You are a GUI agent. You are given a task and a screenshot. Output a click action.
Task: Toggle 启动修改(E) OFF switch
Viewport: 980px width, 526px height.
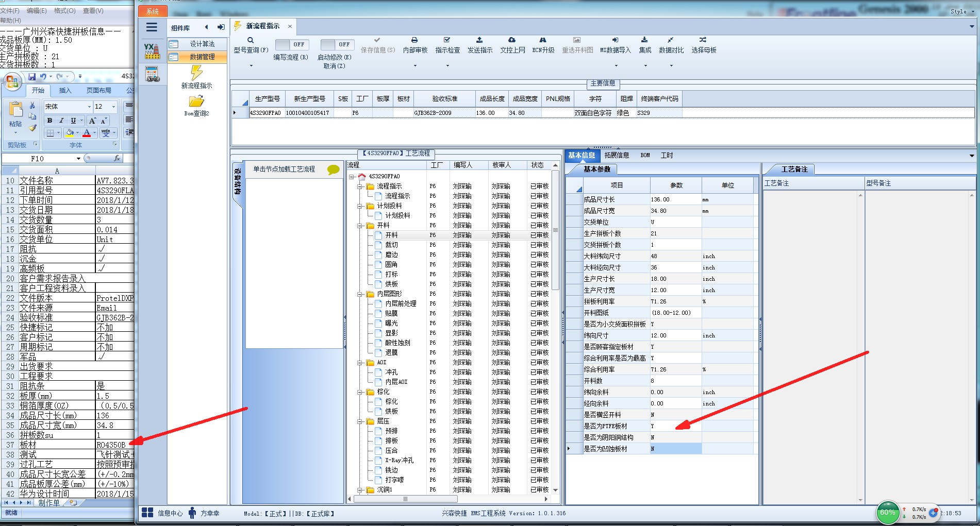click(x=337, y=44)
